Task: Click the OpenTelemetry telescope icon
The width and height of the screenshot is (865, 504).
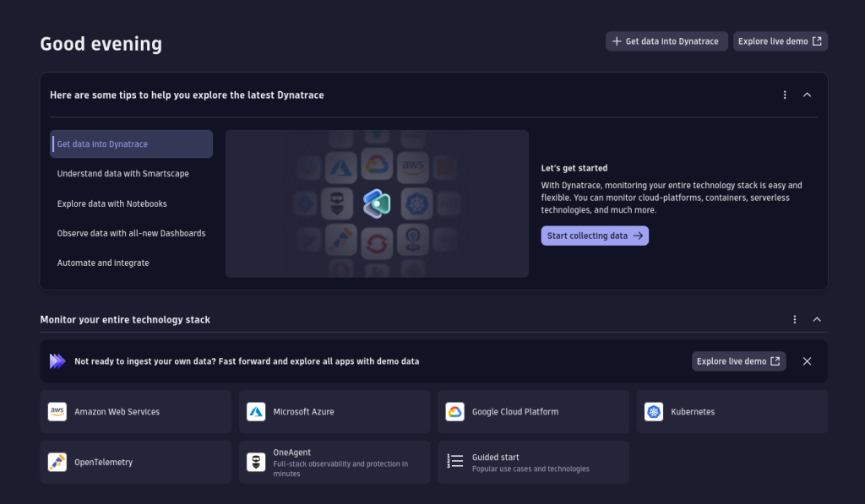Action: (57, 462)
